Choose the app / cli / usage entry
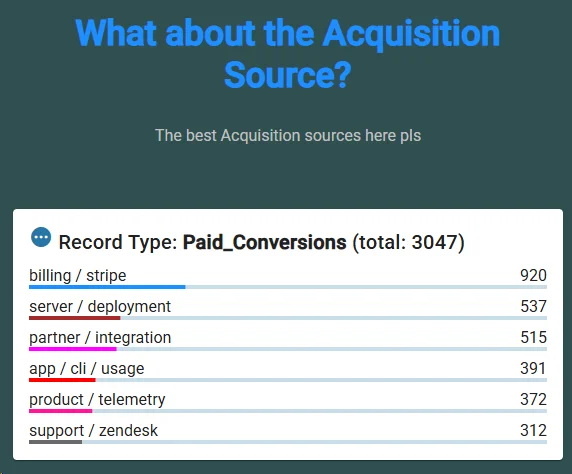 point(87,369)
